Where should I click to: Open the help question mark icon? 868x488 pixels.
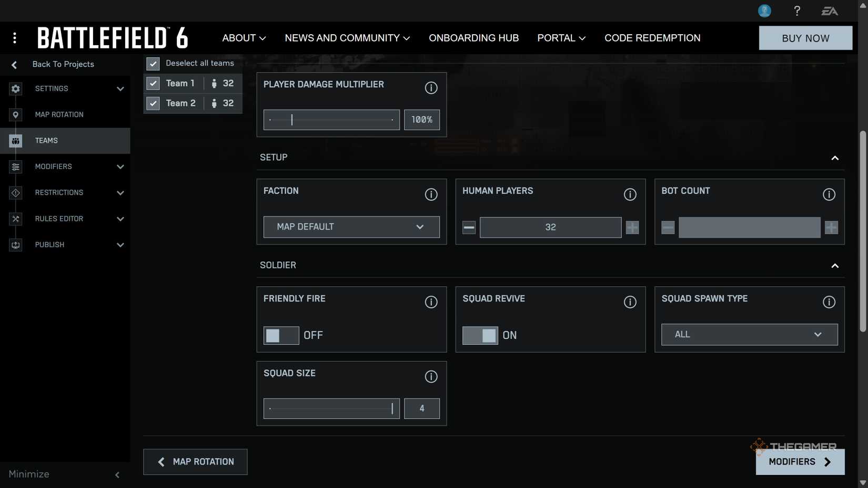(796, 11)
